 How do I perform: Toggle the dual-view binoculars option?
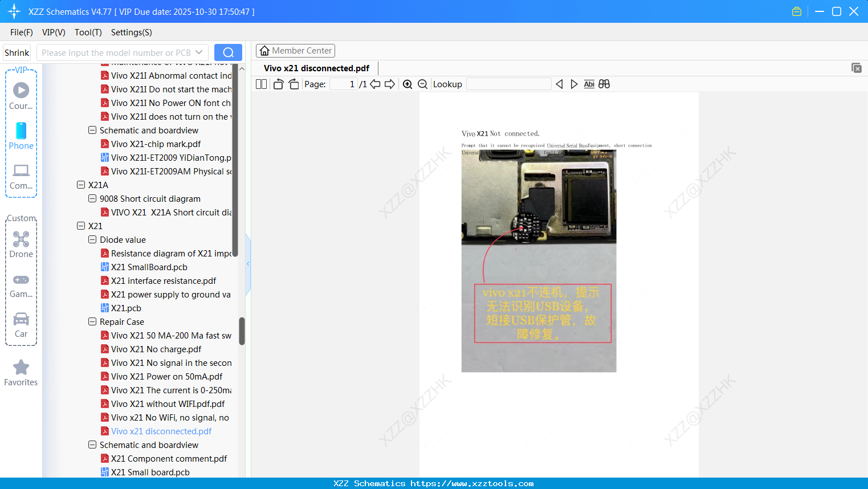point(604,84)
